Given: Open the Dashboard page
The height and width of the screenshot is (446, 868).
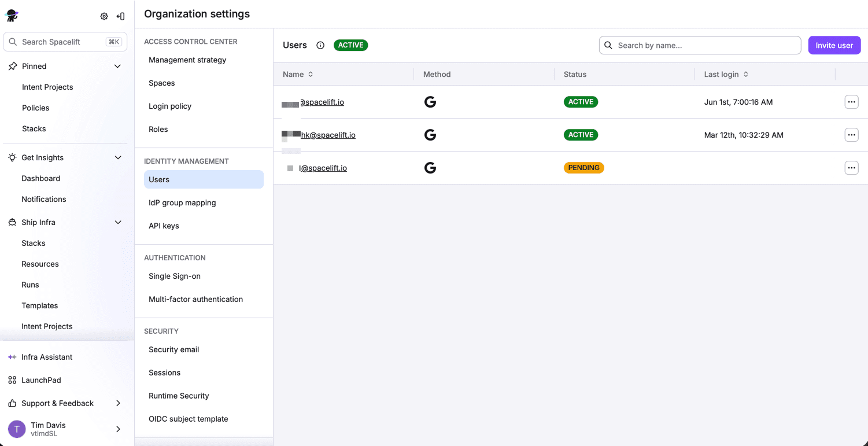Looking at the screenshot, I should pos(40,178).
